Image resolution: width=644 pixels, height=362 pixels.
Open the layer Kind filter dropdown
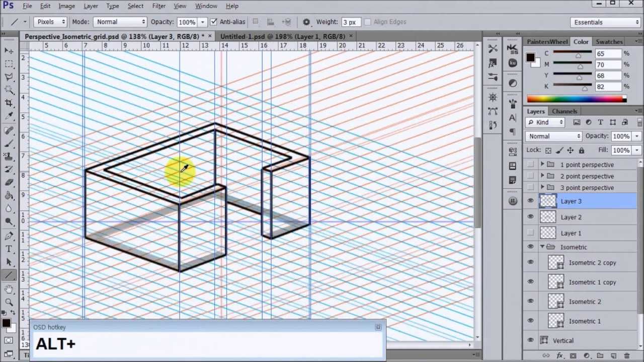tap(546, 122)
